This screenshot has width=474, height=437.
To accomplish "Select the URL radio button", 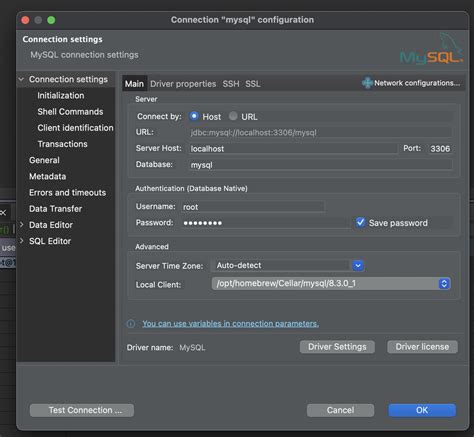I will [x=233, y=116].
